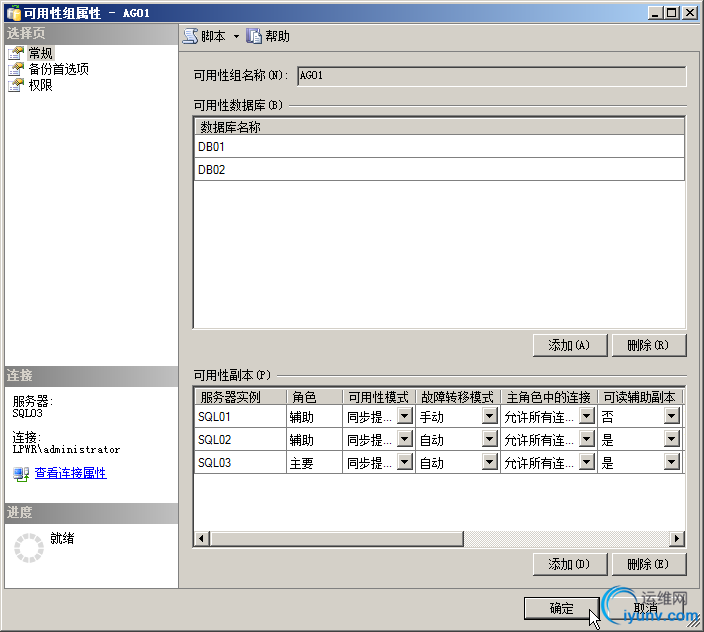Image resolution: width=704 pixels, height=632 pixels.
Task: Open SQL02 可用性模式 dropdown
Action: click(x=405, y=439)
